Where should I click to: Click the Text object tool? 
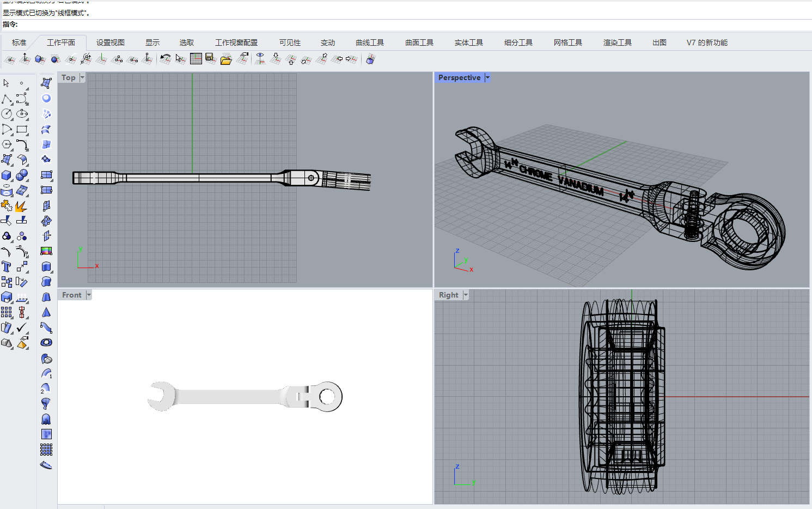pos(7,266)
